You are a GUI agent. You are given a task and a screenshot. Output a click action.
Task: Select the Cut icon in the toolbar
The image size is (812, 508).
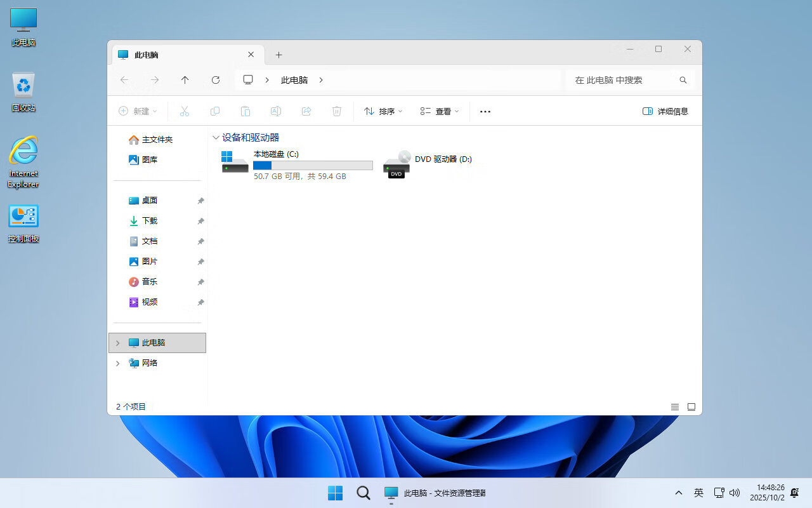[185, 111]
